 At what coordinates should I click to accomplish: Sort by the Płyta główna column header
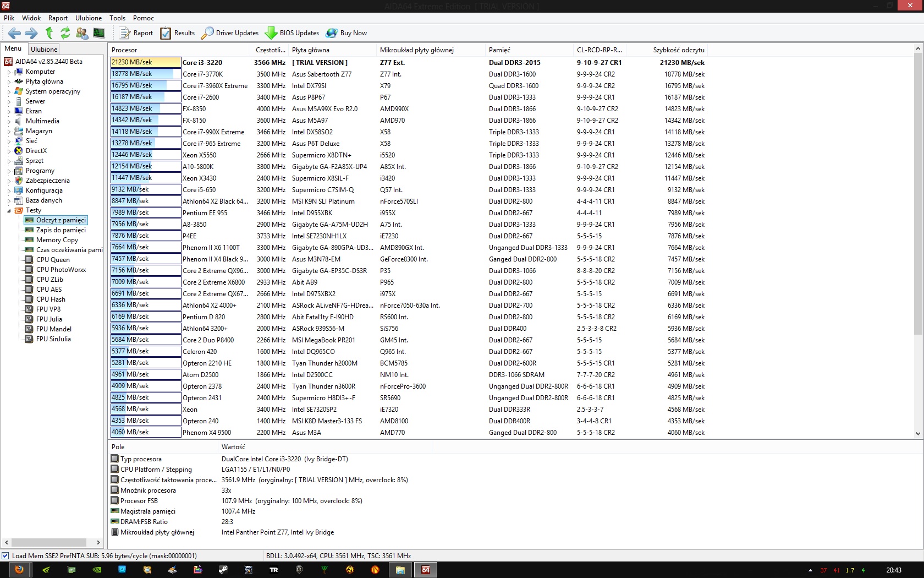pos(333,50)
